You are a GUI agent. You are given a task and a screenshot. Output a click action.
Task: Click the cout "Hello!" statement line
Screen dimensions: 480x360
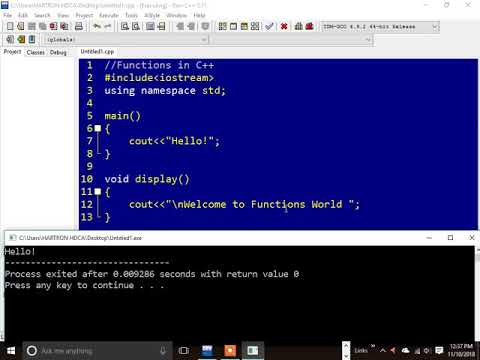tap(174, 141)
